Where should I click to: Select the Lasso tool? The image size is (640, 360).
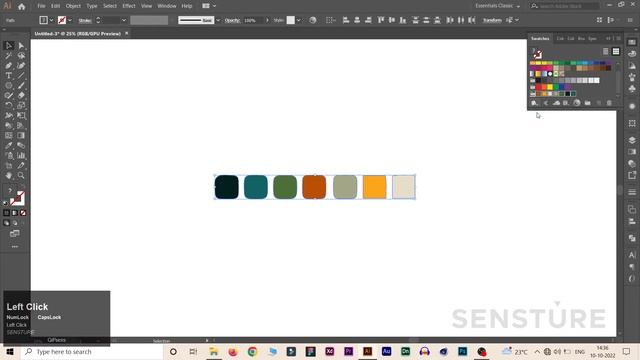[x=21, y=56]
